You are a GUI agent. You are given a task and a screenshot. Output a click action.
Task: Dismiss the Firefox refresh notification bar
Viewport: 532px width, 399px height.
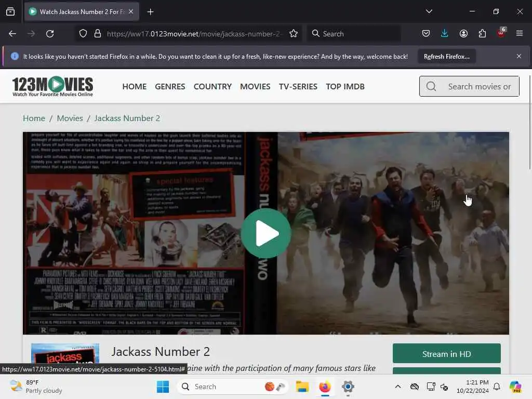click(519, 56)
